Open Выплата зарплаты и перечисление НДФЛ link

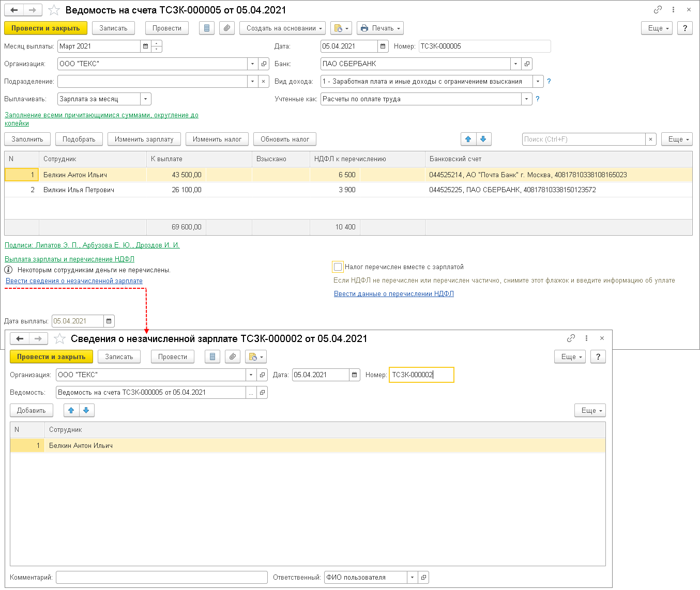click(x=69, y=259)
